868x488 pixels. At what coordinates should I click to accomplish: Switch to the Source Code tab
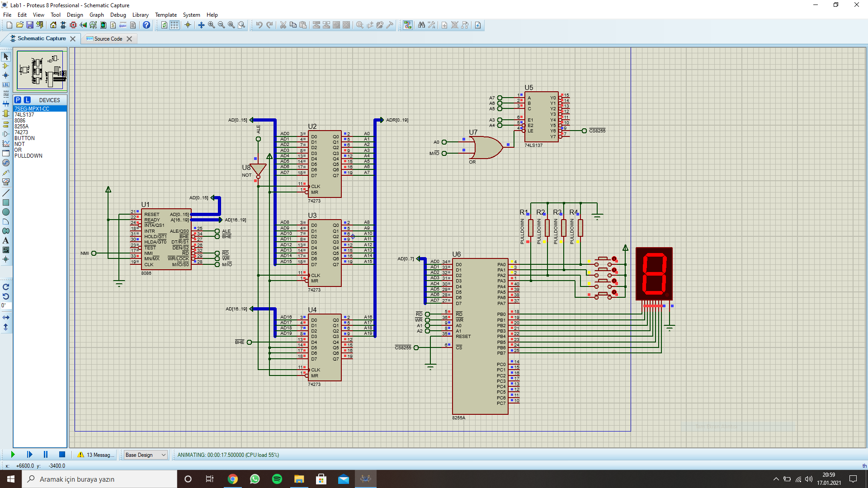pyautogui.click(x=108, y=39)
